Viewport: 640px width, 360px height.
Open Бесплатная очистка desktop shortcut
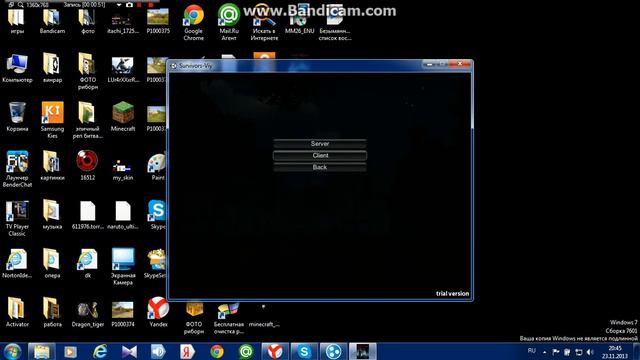[x=229, y=319]
